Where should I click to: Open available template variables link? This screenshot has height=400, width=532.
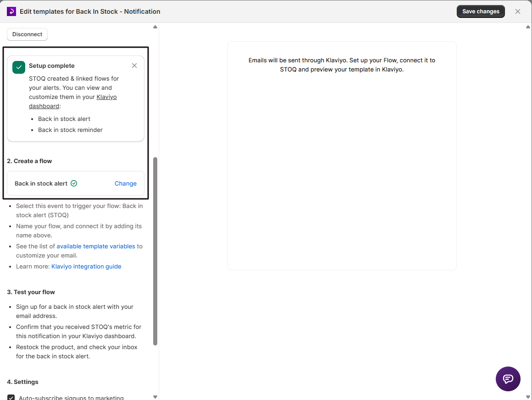click(96, 247)
